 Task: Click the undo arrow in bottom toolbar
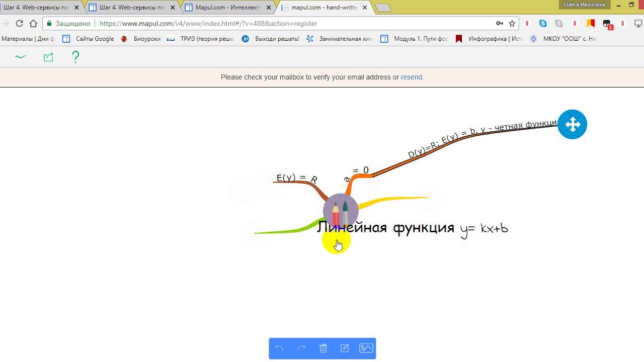click(279, 348)
